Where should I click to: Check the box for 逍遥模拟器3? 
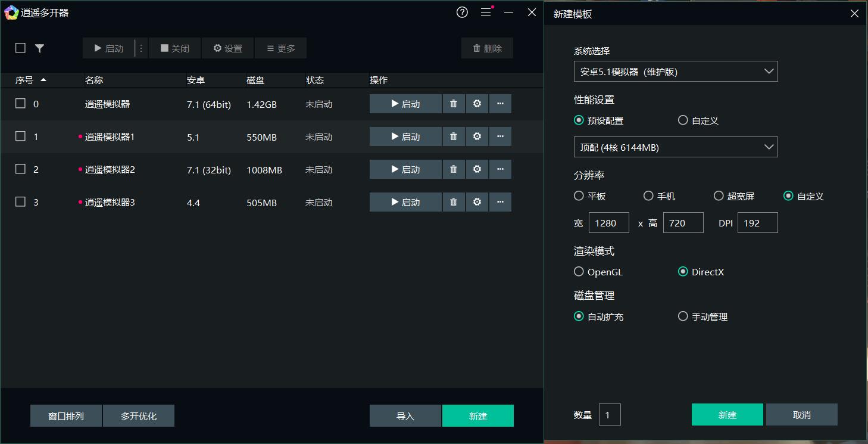tap(20, 202)
